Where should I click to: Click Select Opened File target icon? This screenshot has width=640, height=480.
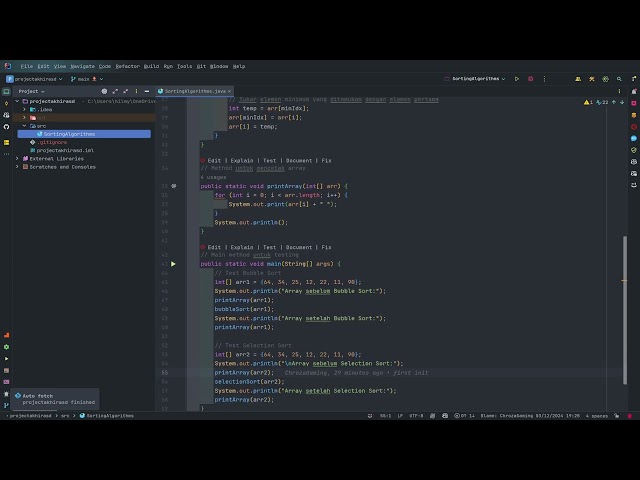tap(104, 91)
